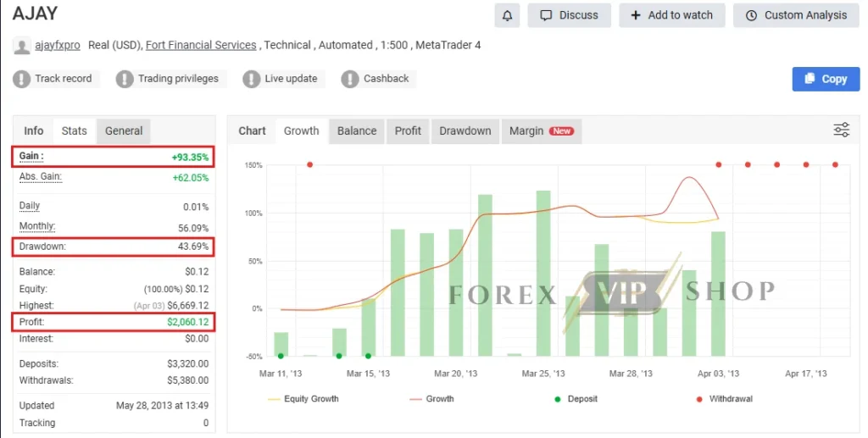The width and height of the screenshot is (868, 438).
Task: Click the blue Copy button
Action: pos(826,79)
